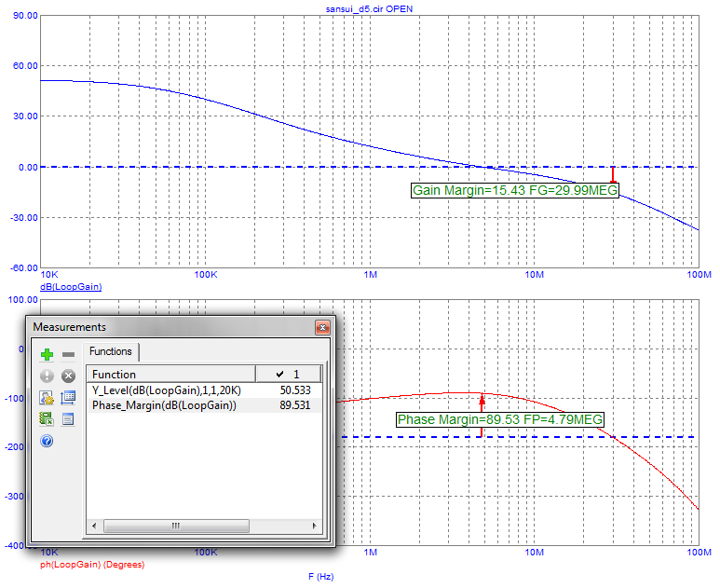Viewport: 720px width, 588px height.
Task: Click the Function column header
Action: point(170,374)
